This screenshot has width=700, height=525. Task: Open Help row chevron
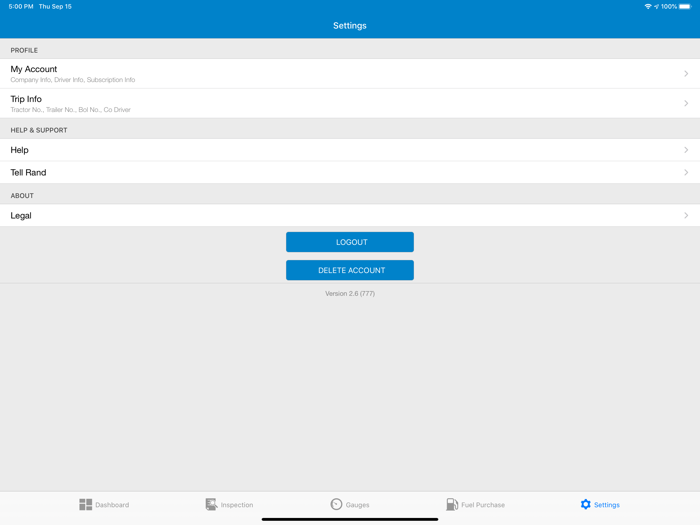click(686, 150)
